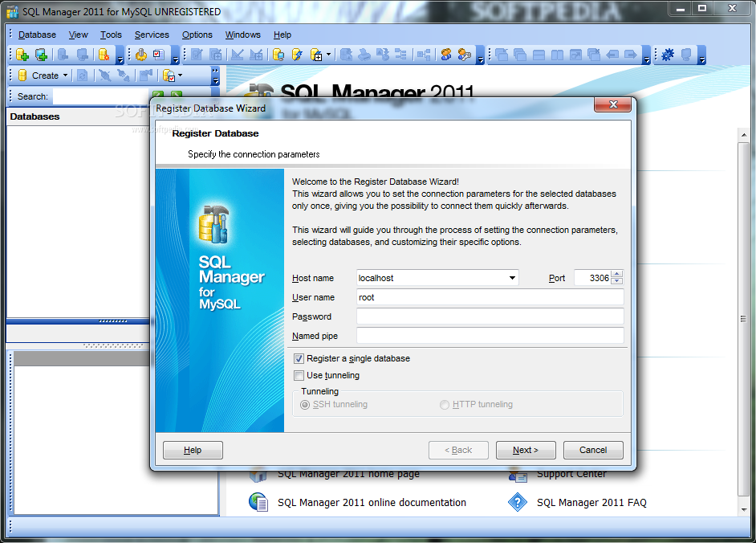Click the previous window left-arrow icon
This screenshot has height=543, width=756.
click(x=612, y=55)
